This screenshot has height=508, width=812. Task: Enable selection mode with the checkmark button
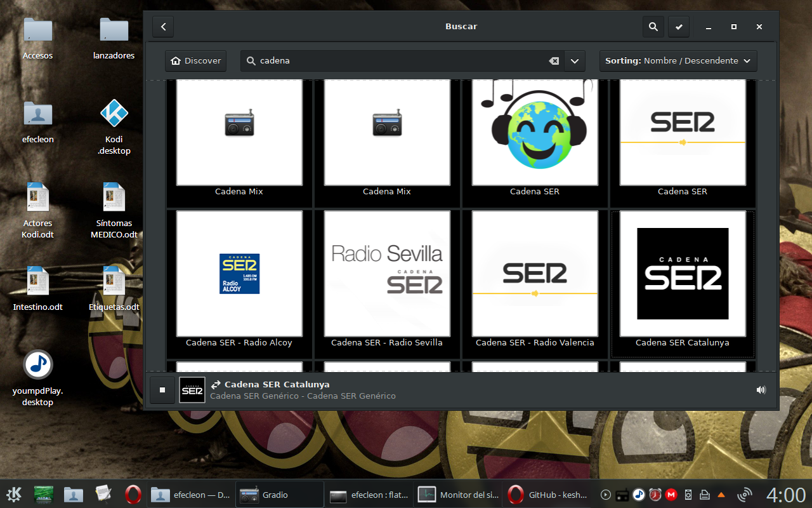(x=679, y=27)
